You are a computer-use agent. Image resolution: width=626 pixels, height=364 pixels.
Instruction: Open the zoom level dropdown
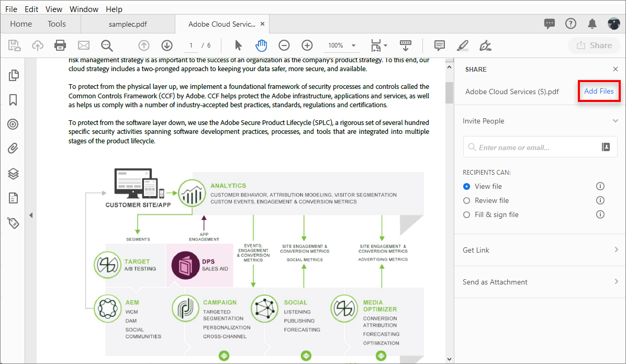(x=353, y=45)
